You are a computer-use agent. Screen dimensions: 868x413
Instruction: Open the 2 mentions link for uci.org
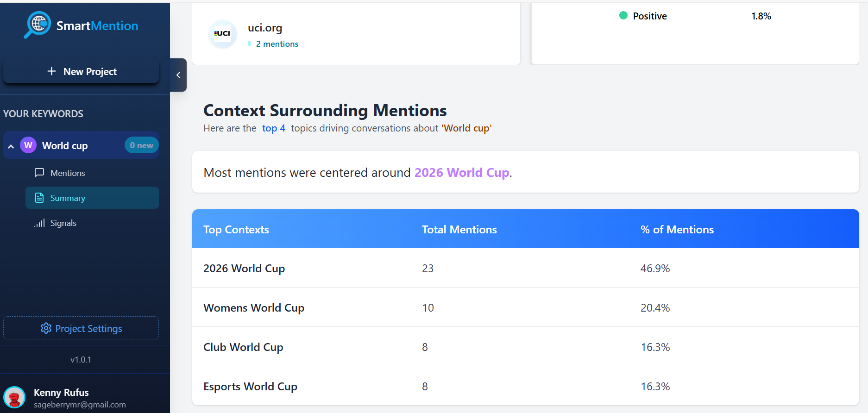pyautogui.click(x=277, y=44)
